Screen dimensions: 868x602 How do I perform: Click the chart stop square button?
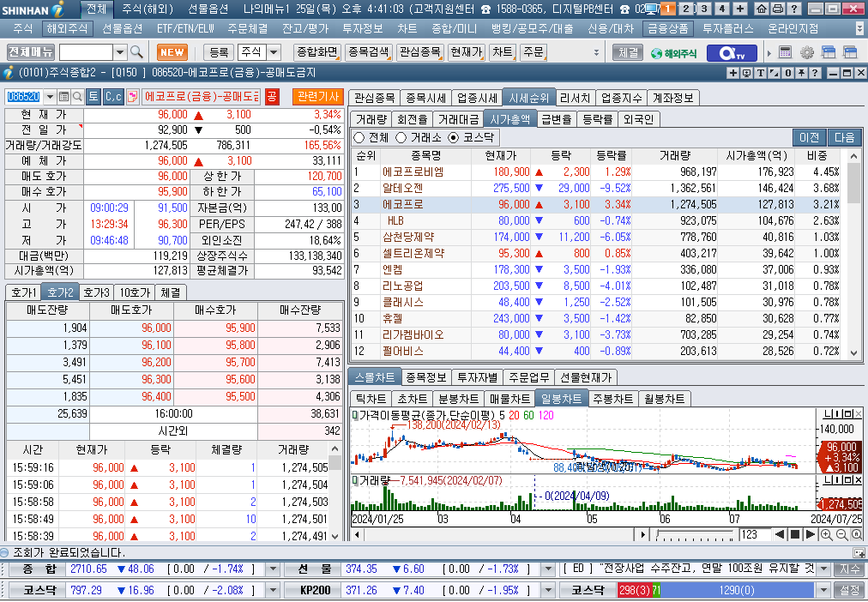(795, 534)
